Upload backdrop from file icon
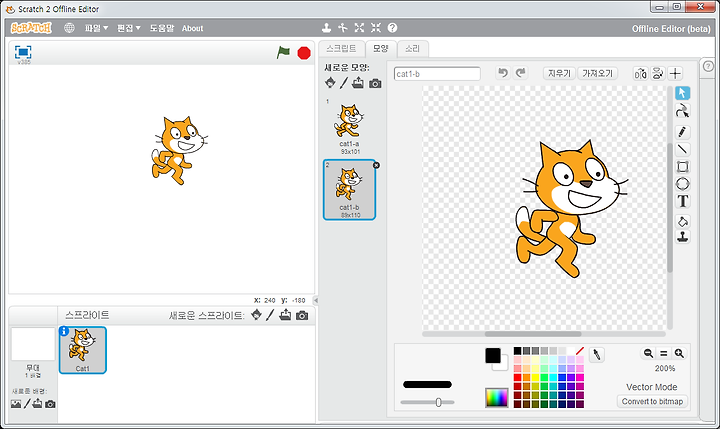 click(38, 404)
